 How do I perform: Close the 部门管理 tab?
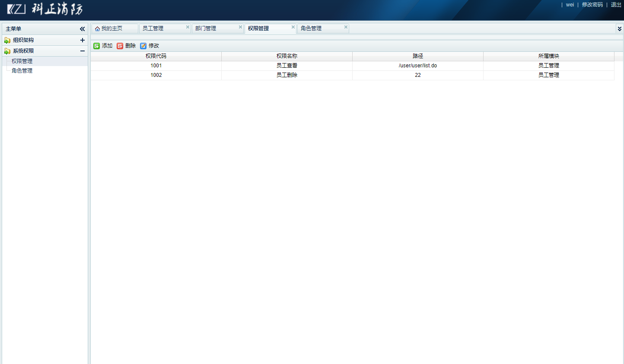(240, 27)
